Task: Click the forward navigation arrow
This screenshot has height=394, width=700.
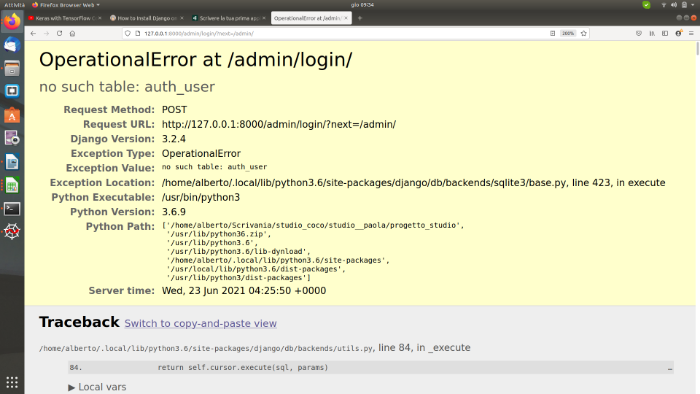Action: coord(46,33)
